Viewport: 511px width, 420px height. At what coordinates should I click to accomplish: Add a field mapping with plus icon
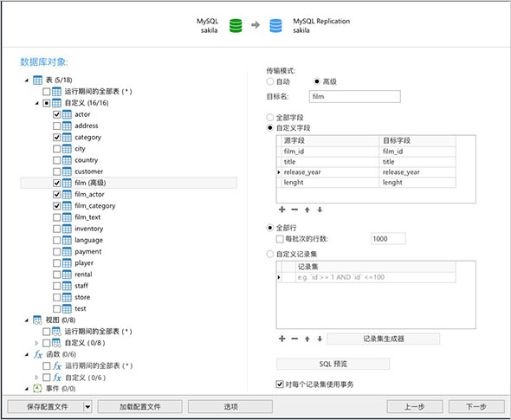coord(282,210)
